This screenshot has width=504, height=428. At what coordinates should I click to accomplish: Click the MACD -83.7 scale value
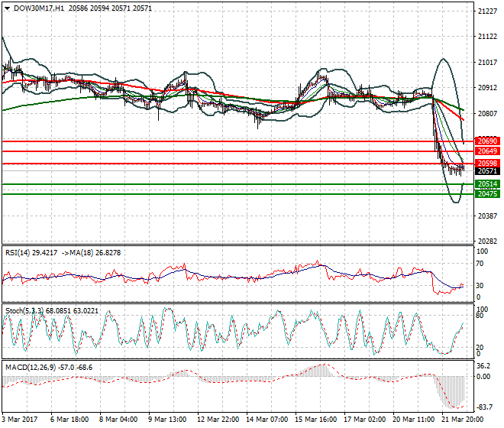click(484, 407)
